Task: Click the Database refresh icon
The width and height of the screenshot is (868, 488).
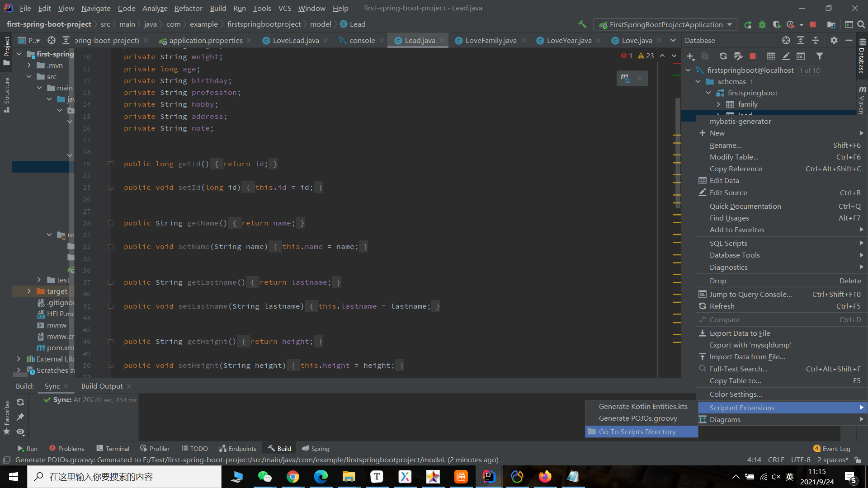Action: (723, 56)
